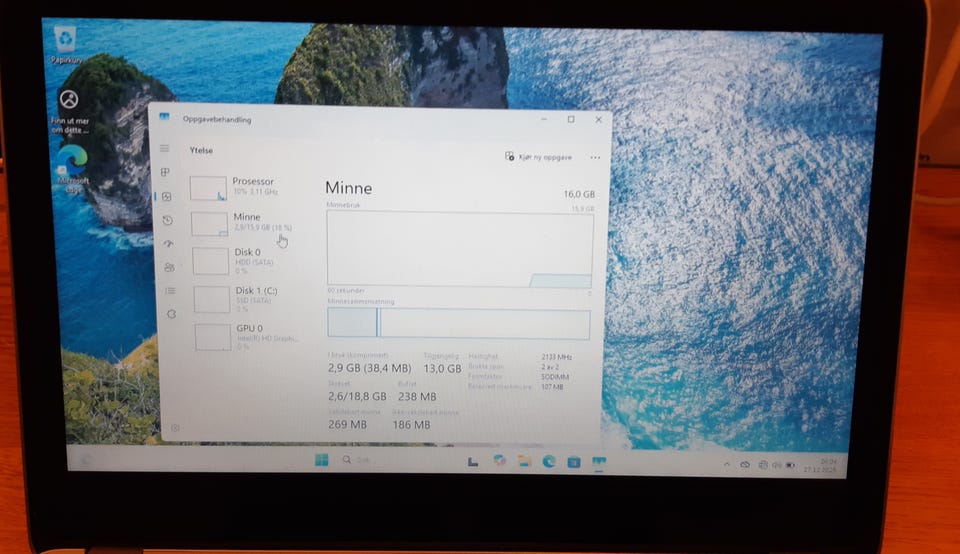Open the Copilot icon on taskbar
The width and height of the screenshot is (960, 554).
pyautogui.click(x=500, y=461)
